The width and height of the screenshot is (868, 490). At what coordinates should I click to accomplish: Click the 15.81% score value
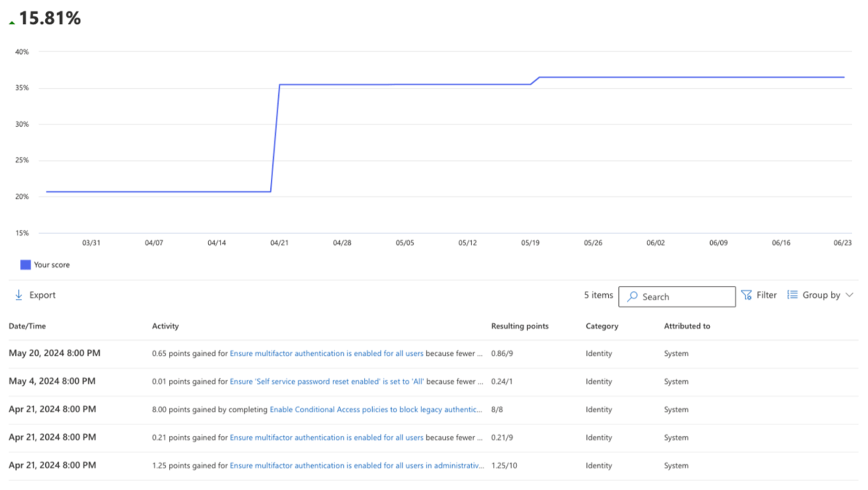tap(49, 19)
